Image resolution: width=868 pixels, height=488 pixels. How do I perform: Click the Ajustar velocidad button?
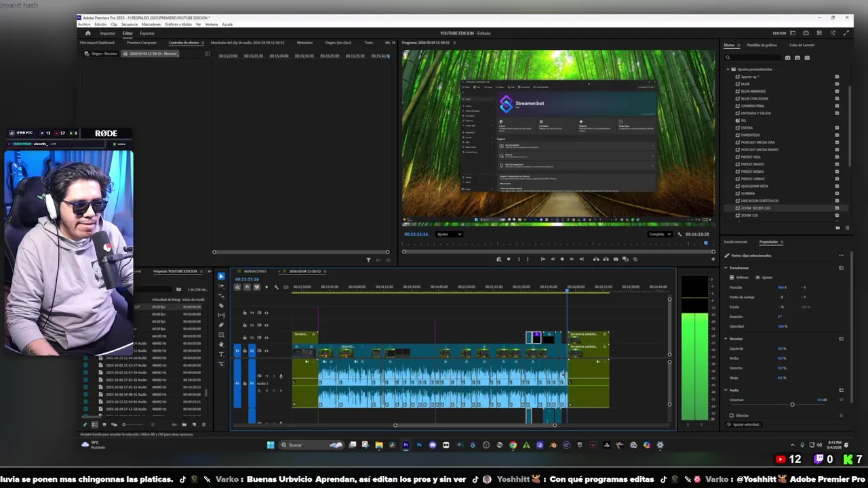pyautogui.click(x=744, y=424)
